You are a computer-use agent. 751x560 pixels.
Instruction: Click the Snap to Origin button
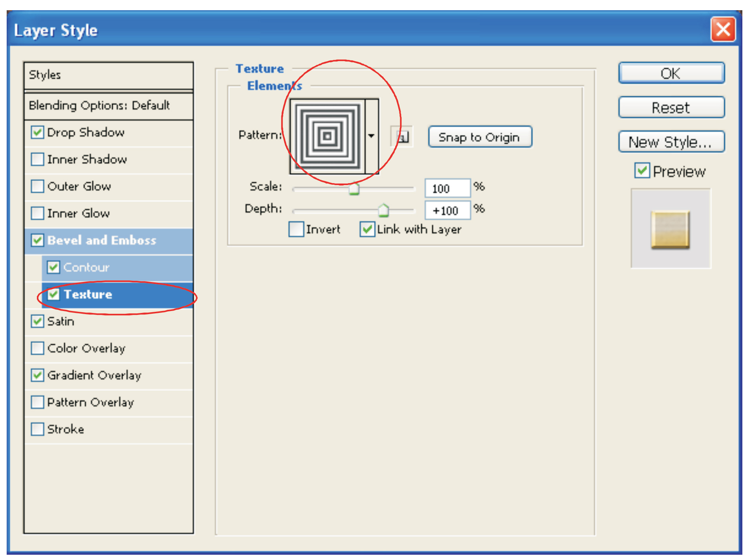479,137
